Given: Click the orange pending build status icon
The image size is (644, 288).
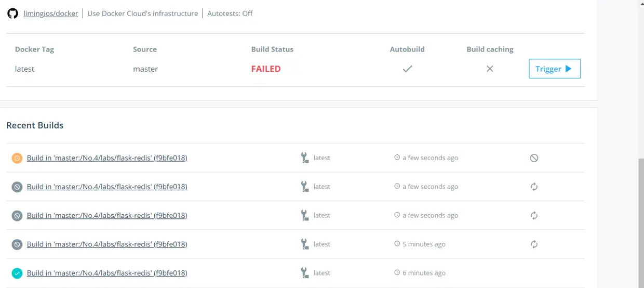Looking at the screenshot, I should (17, 158).
